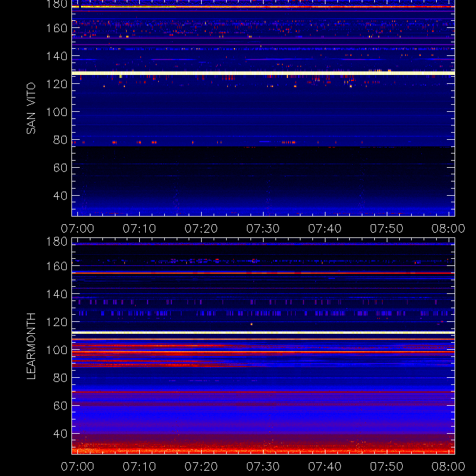Pick the 07:30 time label under Learmonth plot
Image resolution: width=476 pixels, height=476 pixels.
(263, 466)
